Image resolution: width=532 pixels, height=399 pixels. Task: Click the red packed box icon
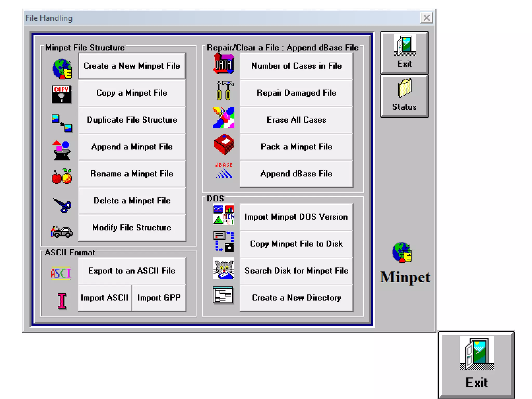pos(224,144)
